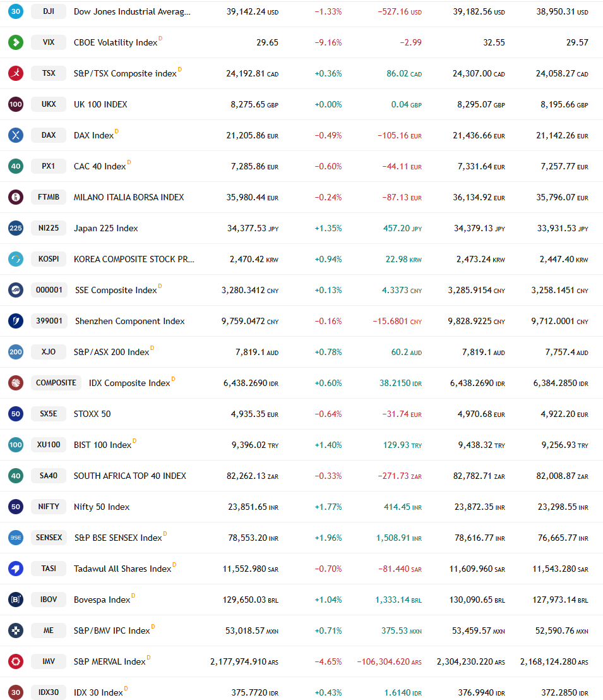This screenshot has width=603, height=700.
Task: Click the −106,304.620 ARS change value
Action: click(x=389, y=661)
